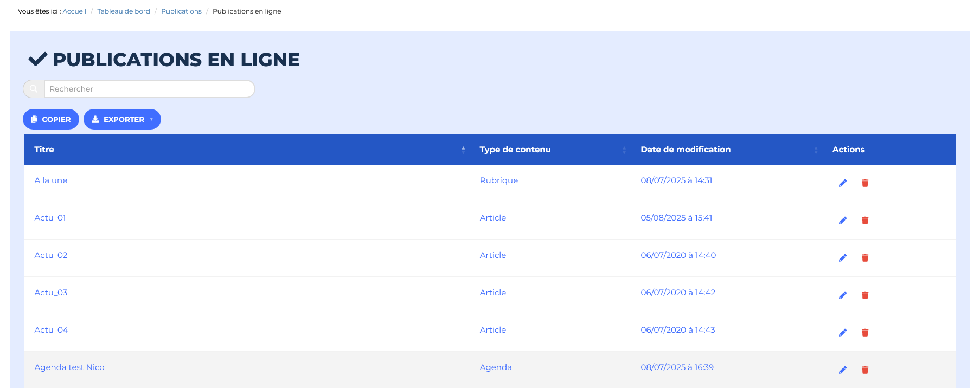
Task: Navigate to Publications breadcrumb link
Action: tap(181, 11)
